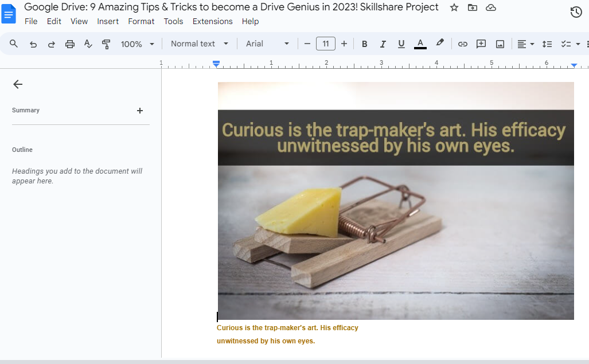Insert a hyperlink
Screen dimensions: 589x364
pyautogui.click(x=462, y=44)
